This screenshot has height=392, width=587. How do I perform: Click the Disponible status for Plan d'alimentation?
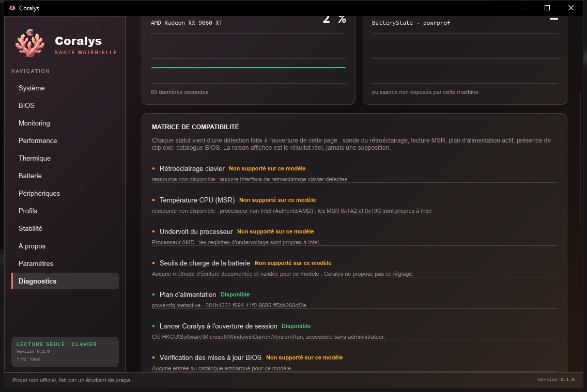tap(235, 295)
